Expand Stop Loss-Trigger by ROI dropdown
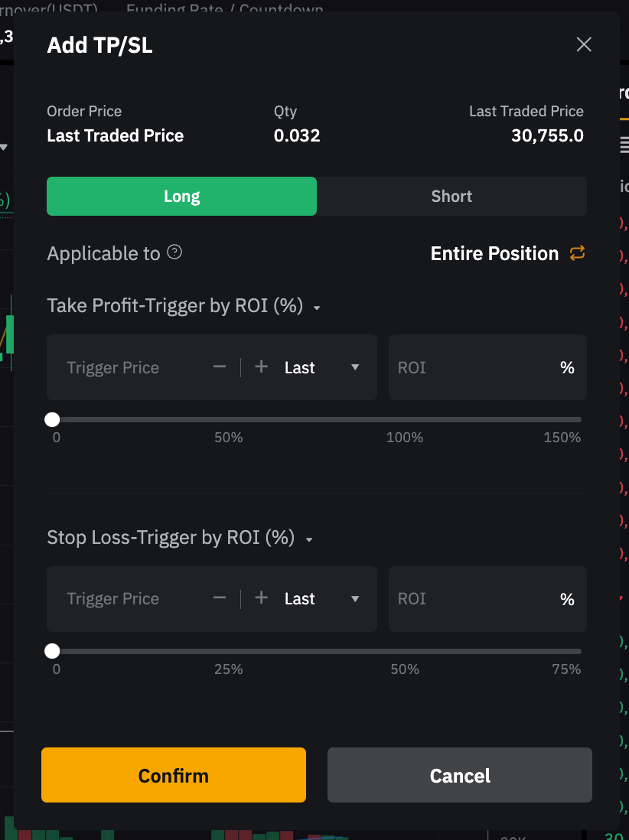 click(309, 539)
